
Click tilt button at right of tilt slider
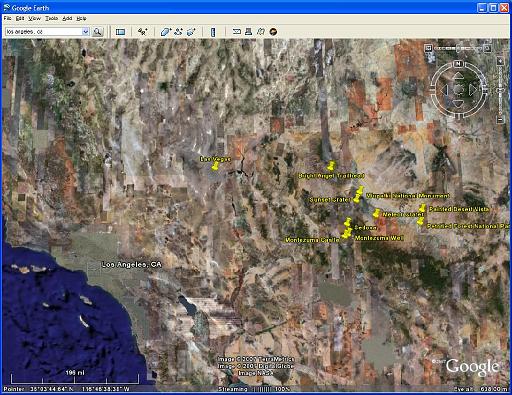[x=487, y=48]
